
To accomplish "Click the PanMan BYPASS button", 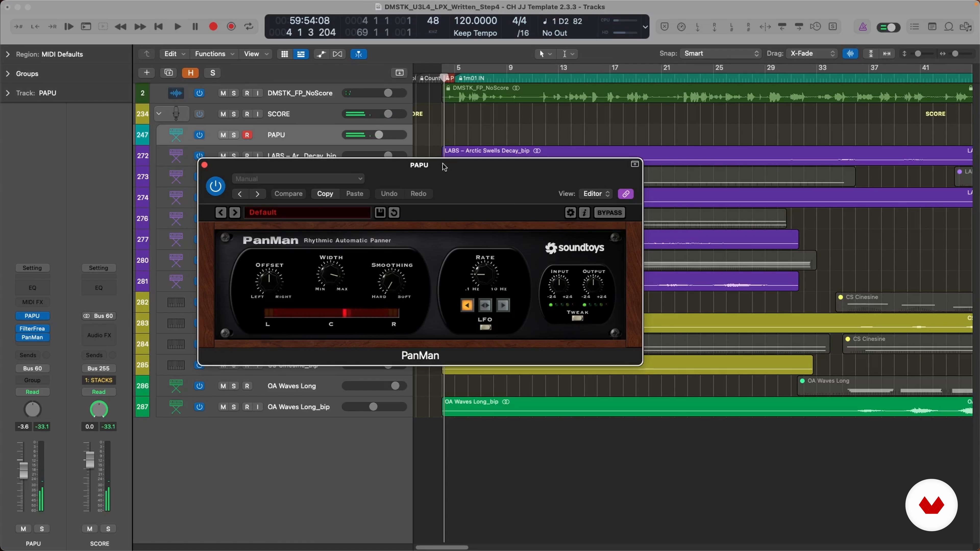I will [x=609, y=212].
